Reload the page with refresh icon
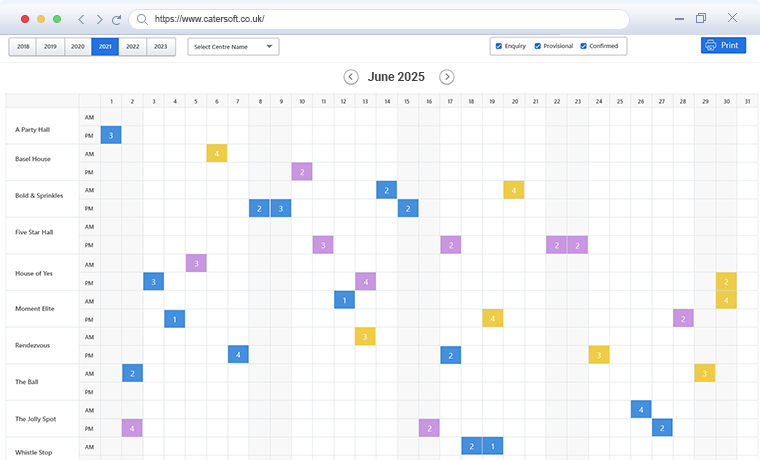This screenshot has height=460, width=760. pos(117,19)
